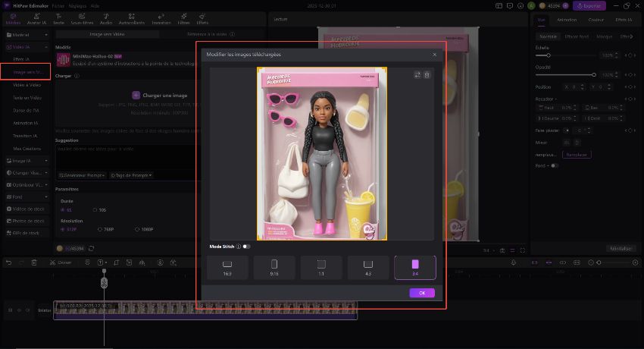The height and width of the screenshot is (349, 644).
Task: Click the Mode Stitch info icon
Action: [x=238, y=247]
